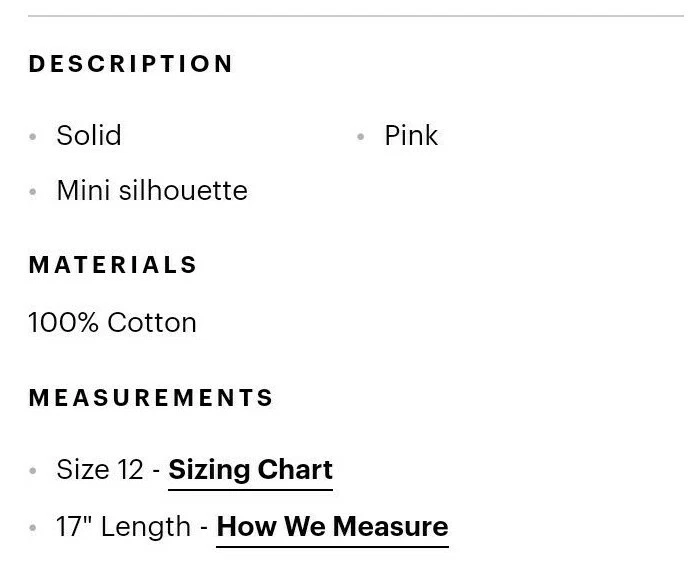Click the word Cotton in materials
Image resolution: width=694 pixels, height=578 pixels.
pyautogui.click(x=152, y=323)
